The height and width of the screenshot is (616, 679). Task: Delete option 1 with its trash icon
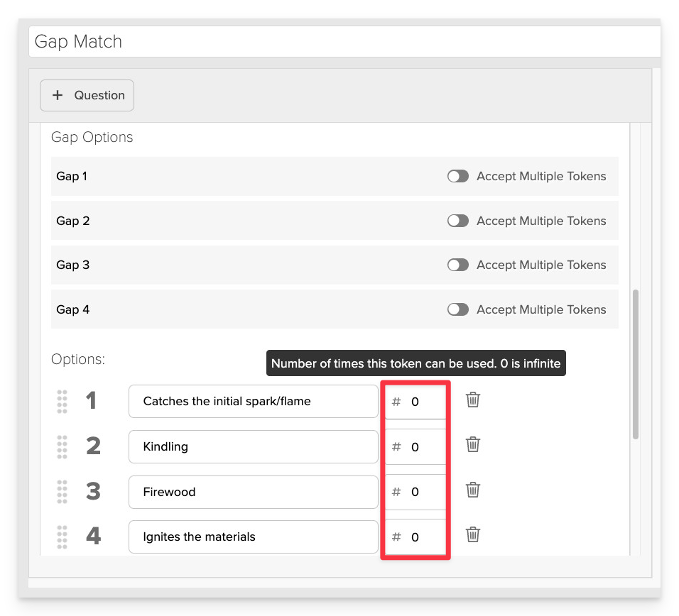473,400
